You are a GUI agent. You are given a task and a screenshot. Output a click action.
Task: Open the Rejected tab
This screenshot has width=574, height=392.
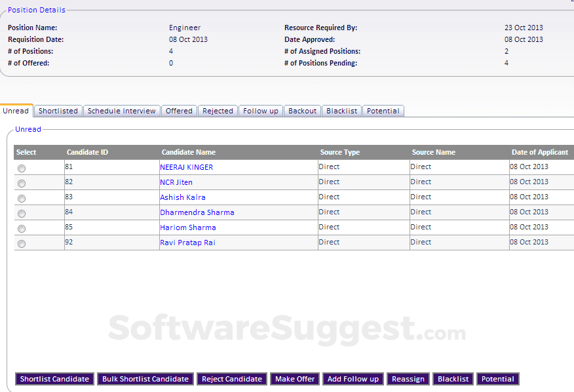pos(218,111)
